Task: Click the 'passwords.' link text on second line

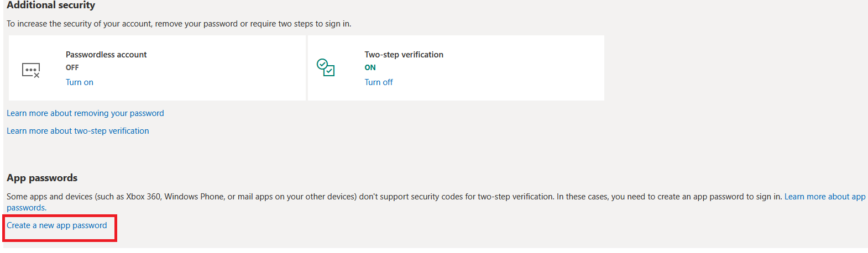Action: [27, 208]
